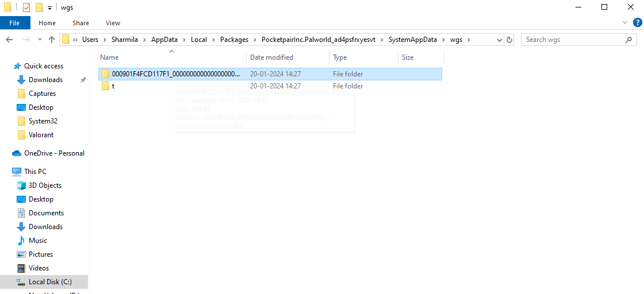
Task: Refresh the wgs folder view
Action: pyautogui.click(x=509, y=40)
